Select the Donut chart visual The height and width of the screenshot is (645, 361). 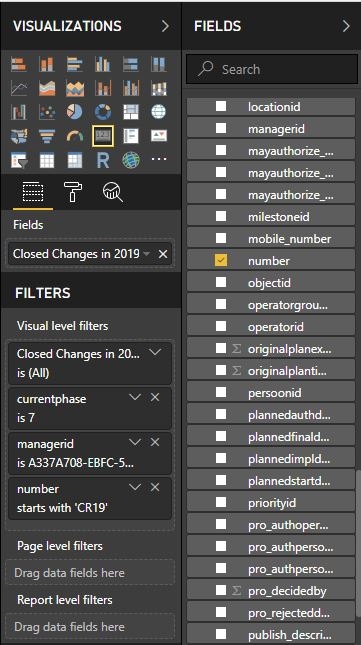coord(102,112)
